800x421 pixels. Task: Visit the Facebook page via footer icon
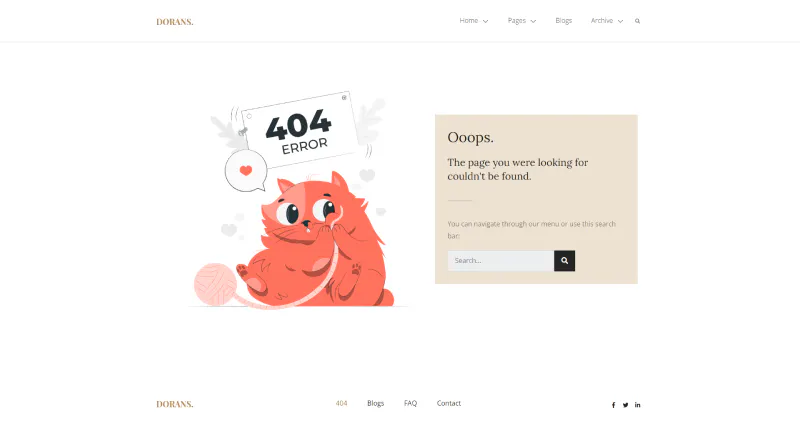click(613, 405)
